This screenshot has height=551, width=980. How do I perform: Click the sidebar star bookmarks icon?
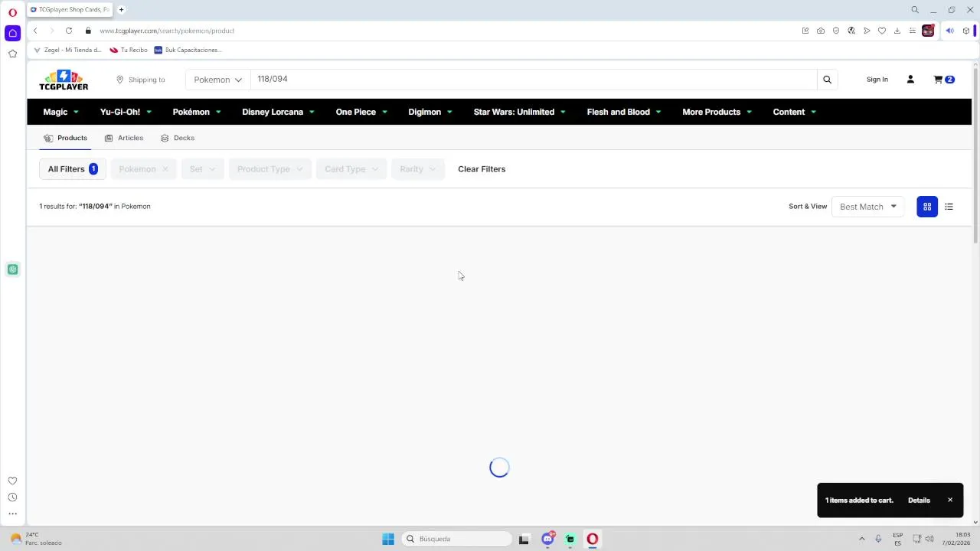tap(12, 54)
